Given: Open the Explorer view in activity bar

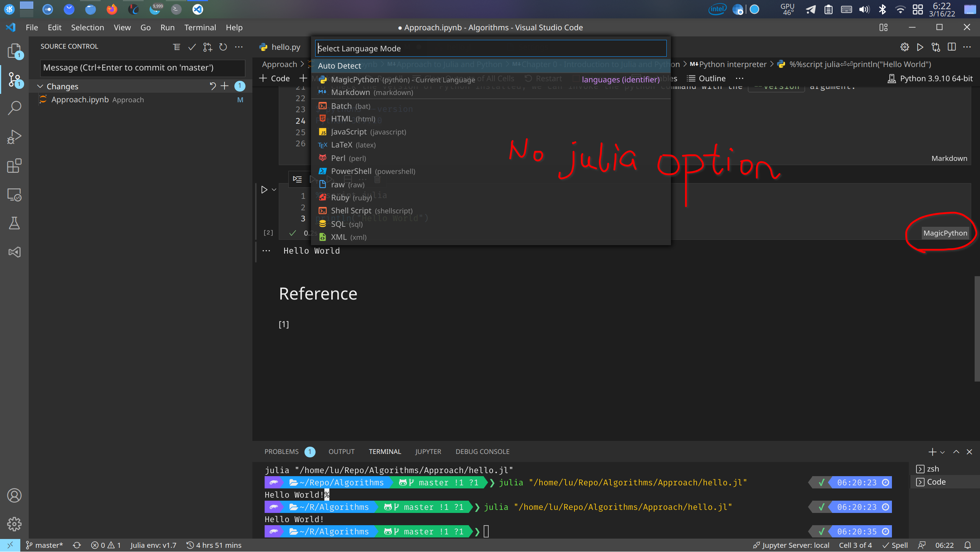Looking at the screenshot, I should (14, 51).
